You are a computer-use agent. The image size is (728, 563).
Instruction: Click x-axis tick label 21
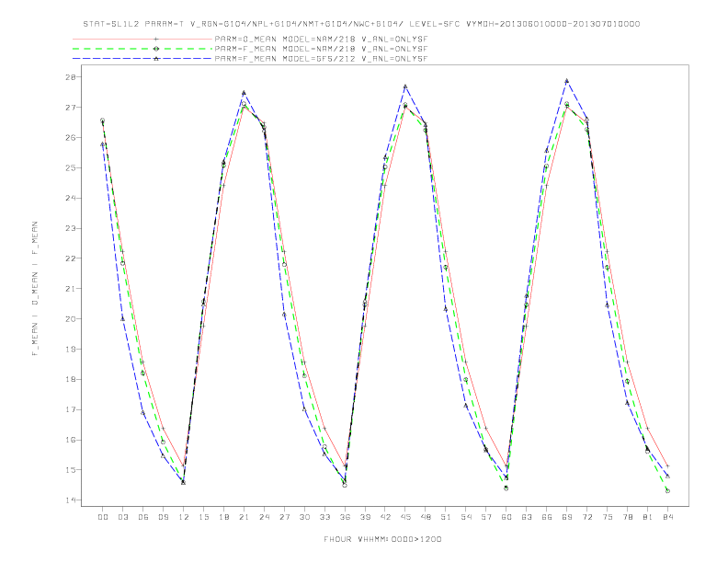tap(245, 517)
